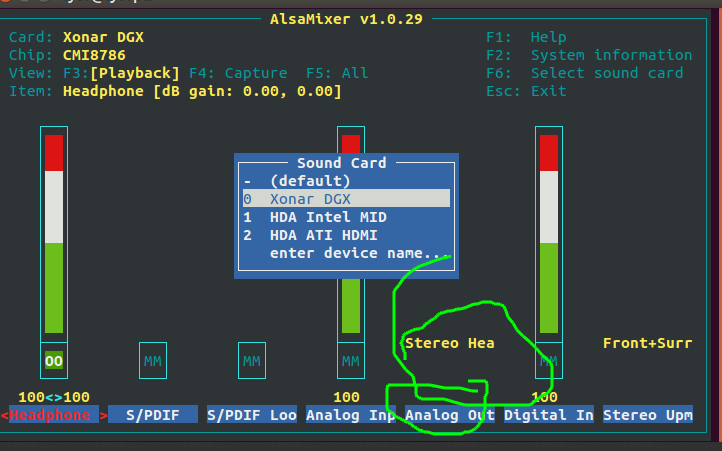Click the F2 System information hint
Image resolution: width=722 pixels, height=451 pixels.
[x=589, y=55]
